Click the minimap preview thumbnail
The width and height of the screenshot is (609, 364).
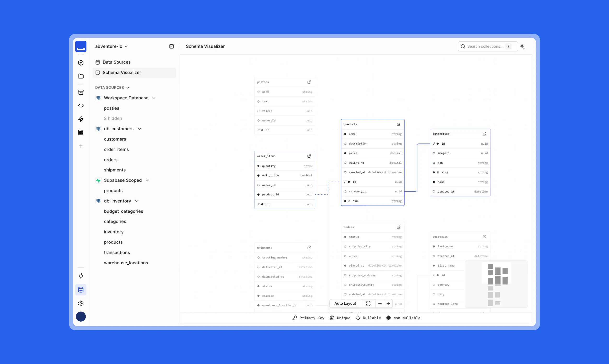[496, 284]
